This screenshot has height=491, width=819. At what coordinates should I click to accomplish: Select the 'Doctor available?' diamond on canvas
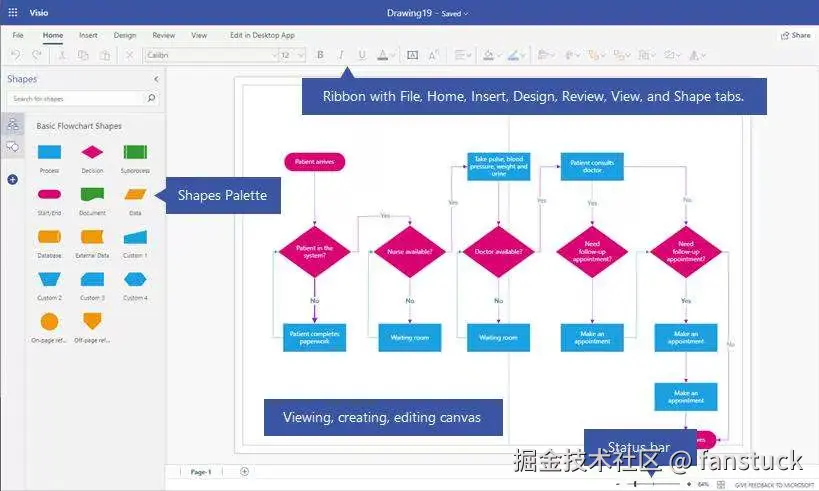click(x=498, y=251)
